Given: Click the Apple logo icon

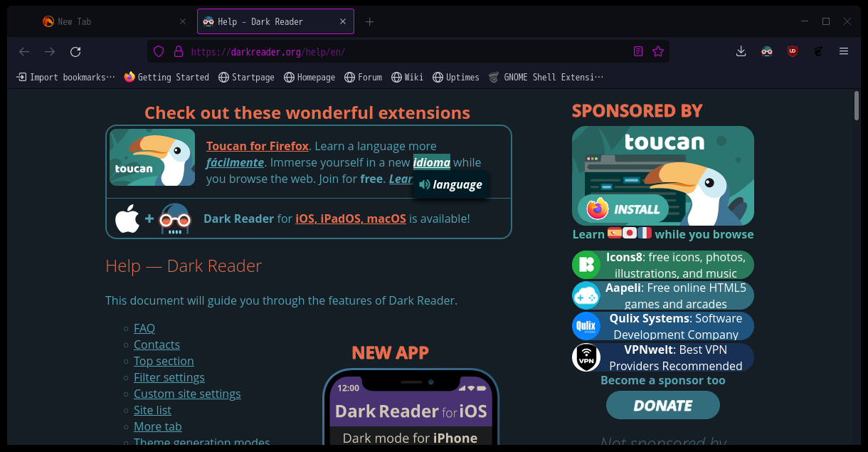Looking at the screenshot, I should tap(127, 219).
